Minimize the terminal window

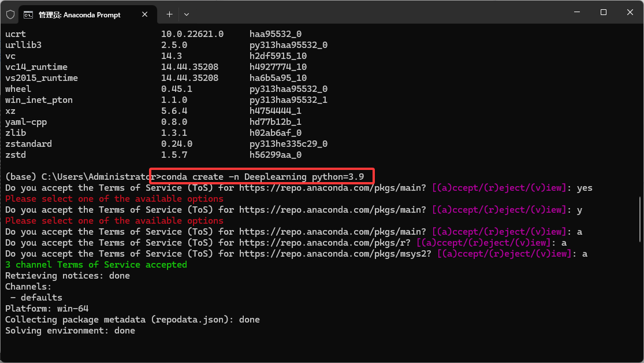click(x=576, y=12)
